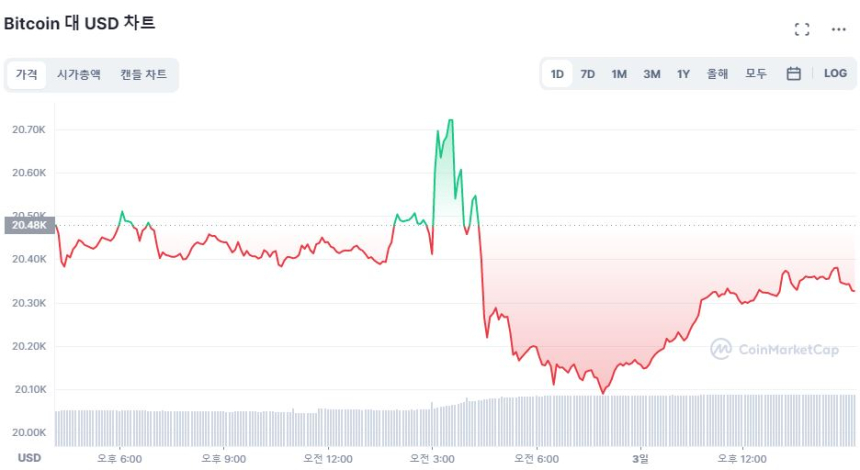Choose the 3M time range

pyautogui.click(x=651, y=74)
